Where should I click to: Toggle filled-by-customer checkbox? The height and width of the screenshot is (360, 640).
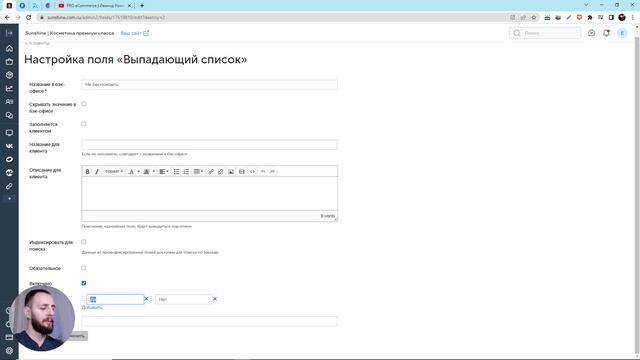point(84,124)
